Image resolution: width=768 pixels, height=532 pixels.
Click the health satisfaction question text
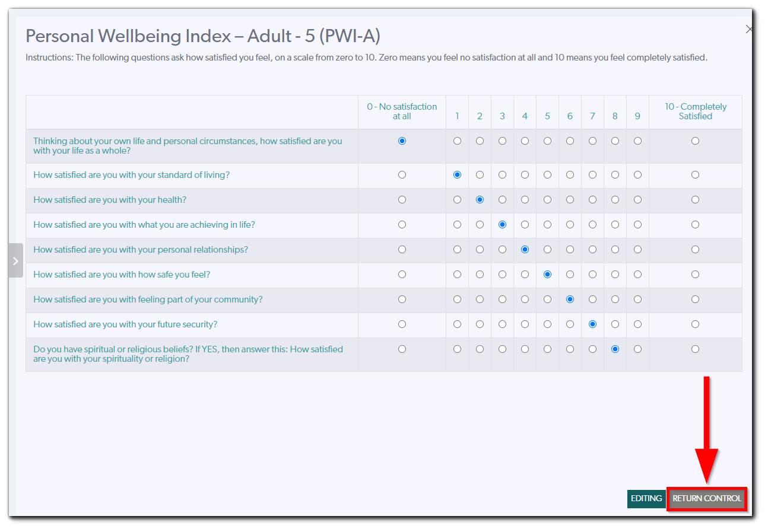(109, 199)
